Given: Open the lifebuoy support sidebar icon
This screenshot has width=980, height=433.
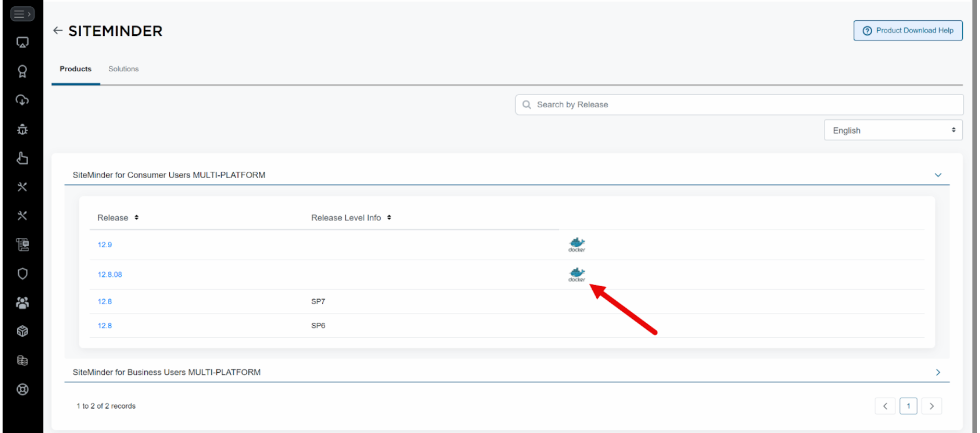Looking at the screenshot, I should coord(22,389).
